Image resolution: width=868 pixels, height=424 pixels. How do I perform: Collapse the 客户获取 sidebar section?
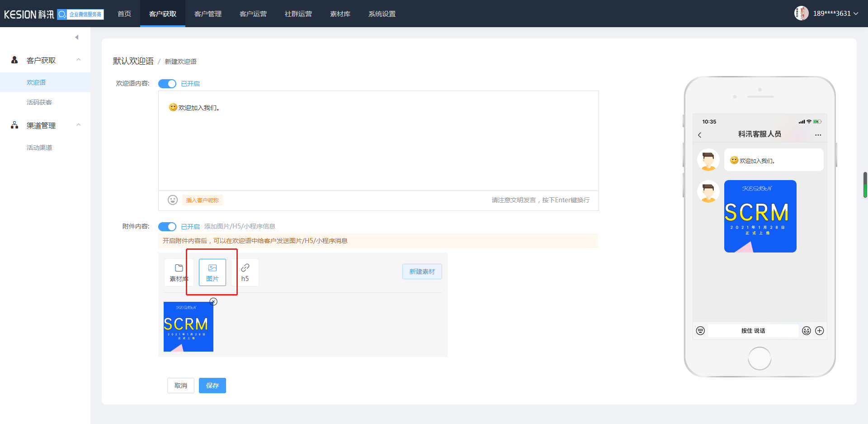click(79, 60)
